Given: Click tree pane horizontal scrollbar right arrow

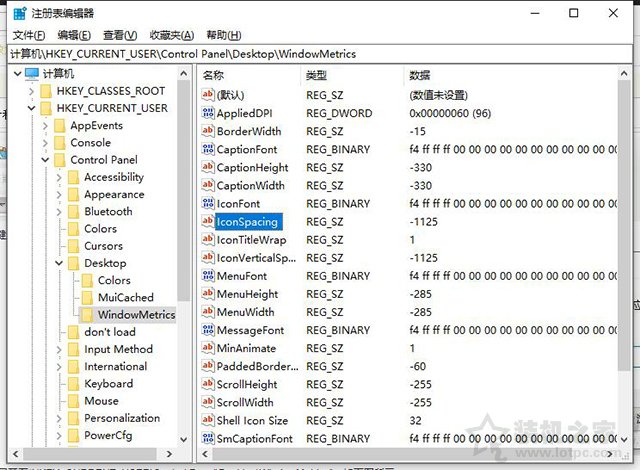Looking at the screenshot, I should click(169, 454).
